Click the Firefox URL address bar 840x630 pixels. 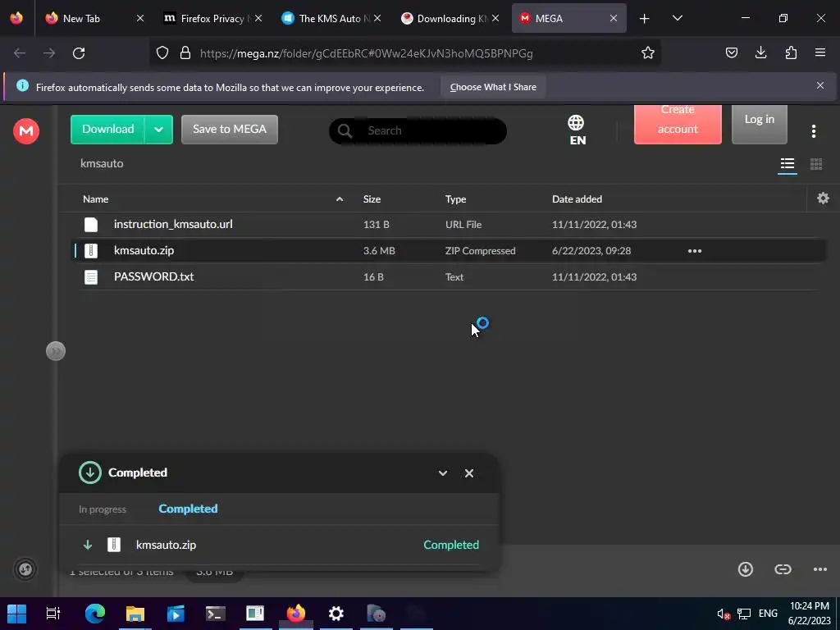404,53
